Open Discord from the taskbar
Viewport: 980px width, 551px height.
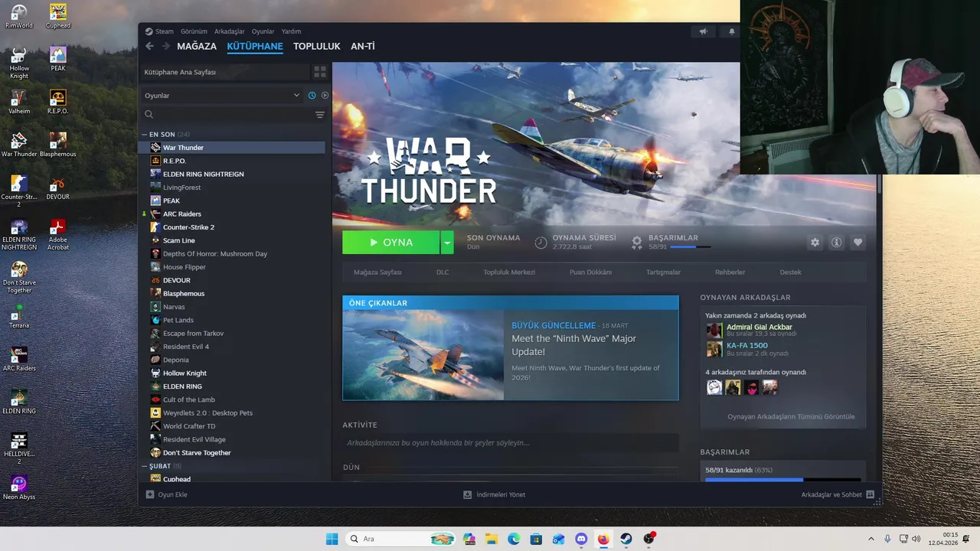580,539
